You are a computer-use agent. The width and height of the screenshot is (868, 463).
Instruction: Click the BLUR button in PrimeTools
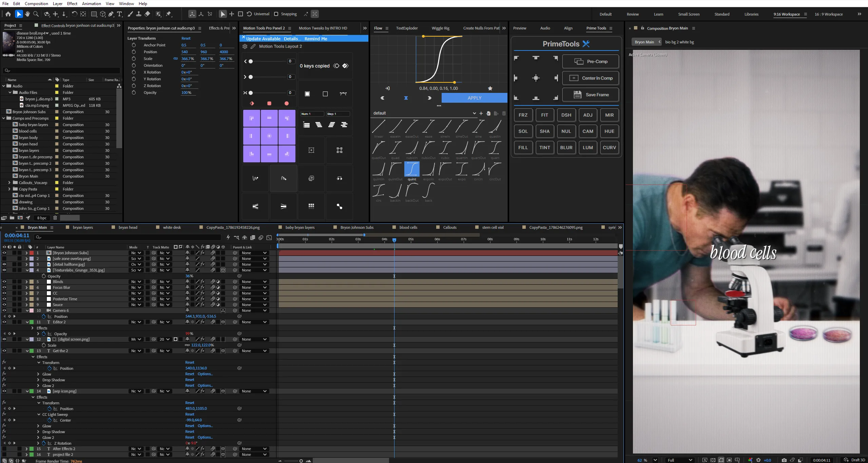(566, 147)
